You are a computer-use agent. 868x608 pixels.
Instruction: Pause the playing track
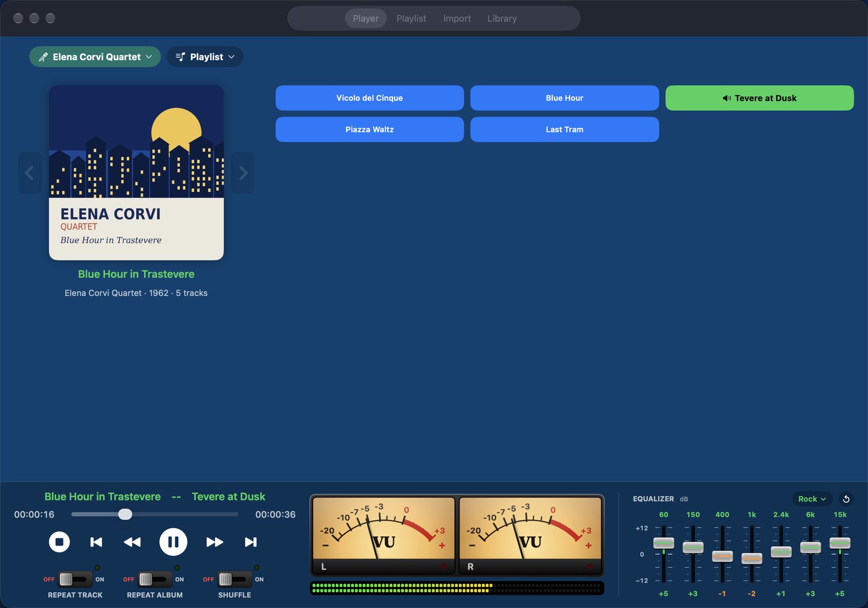pos(173,542)
